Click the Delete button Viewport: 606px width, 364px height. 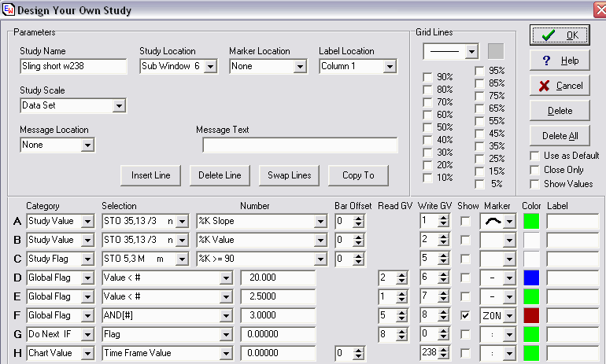pyautogui.click(x=560, y=111)
